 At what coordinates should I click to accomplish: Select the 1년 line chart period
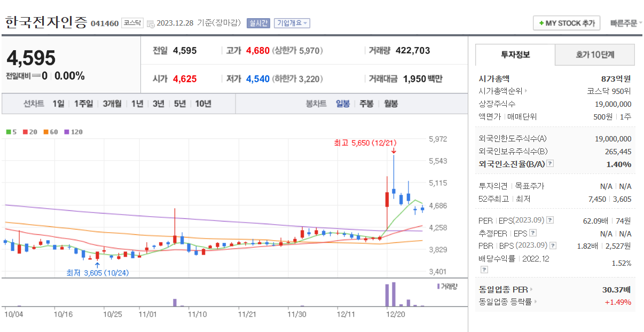[137, 104]
